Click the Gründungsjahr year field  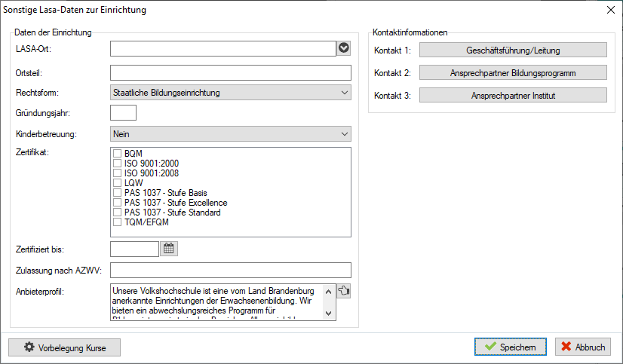pyautogui.click(x=123, y=113)
